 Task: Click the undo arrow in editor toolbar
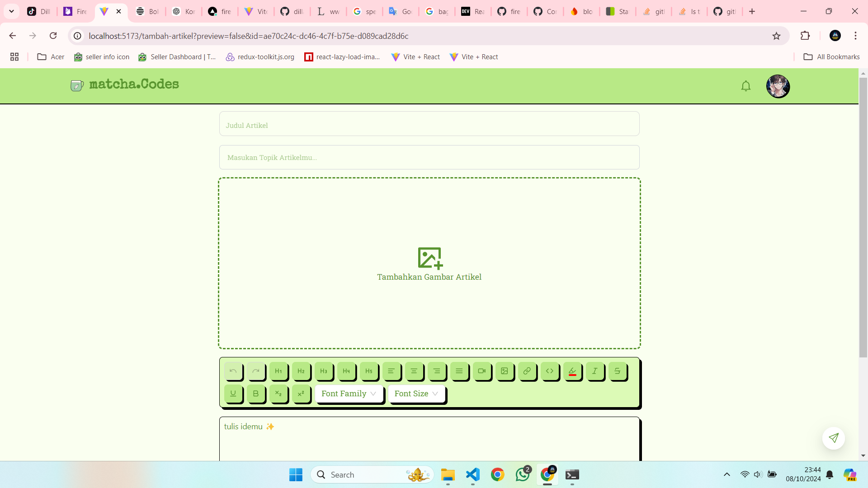(x=233, y=371)
